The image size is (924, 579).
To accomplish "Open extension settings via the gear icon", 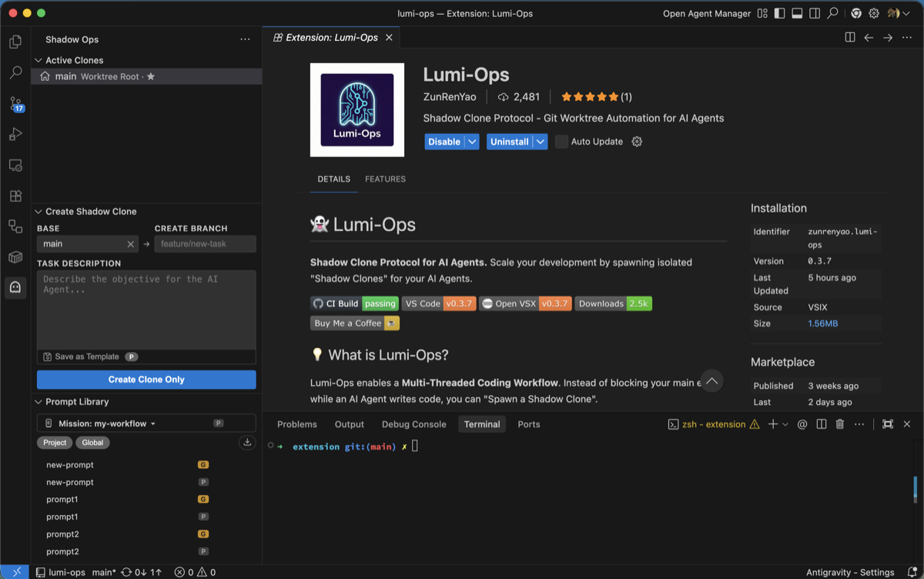I will point(636,141).
